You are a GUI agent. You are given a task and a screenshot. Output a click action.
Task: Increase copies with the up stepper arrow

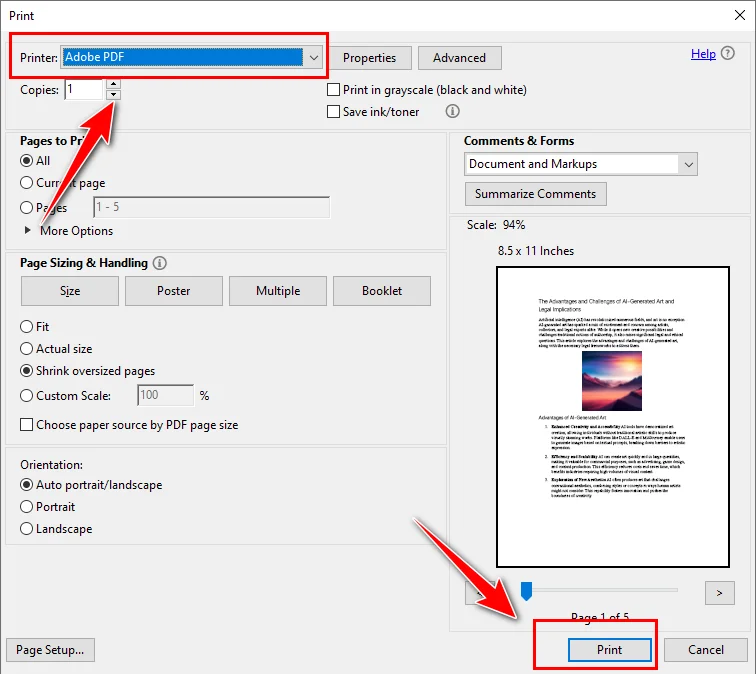point(113,84)
